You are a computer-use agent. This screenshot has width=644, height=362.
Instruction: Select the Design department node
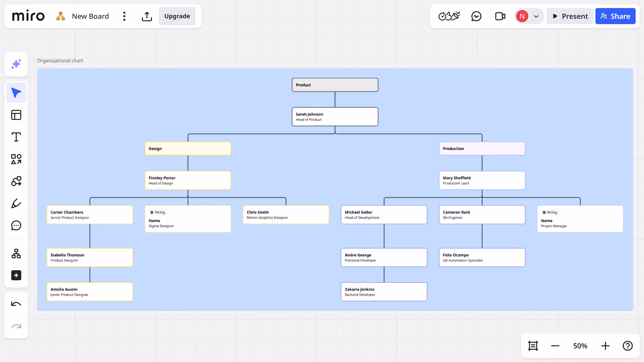coord(188,149)
